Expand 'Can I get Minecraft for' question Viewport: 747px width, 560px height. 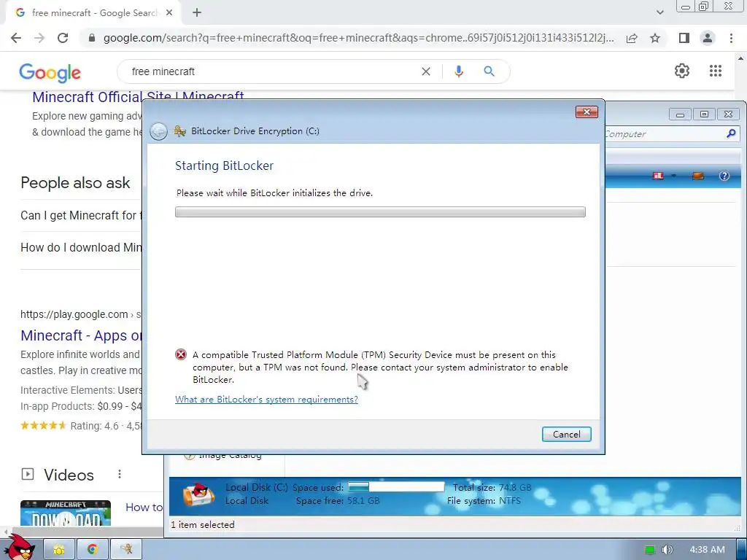point(81,215)
